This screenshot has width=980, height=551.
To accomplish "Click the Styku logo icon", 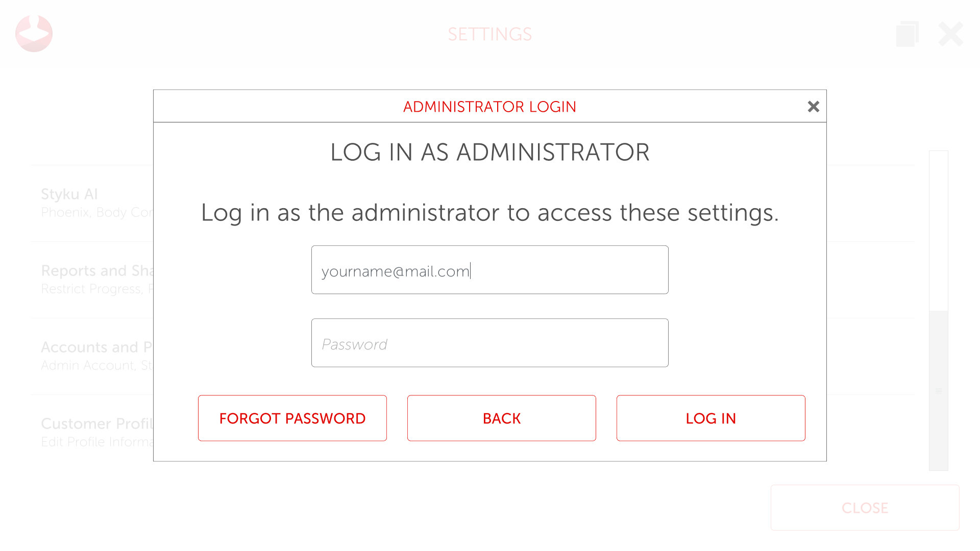I will [x=34, y=34].
